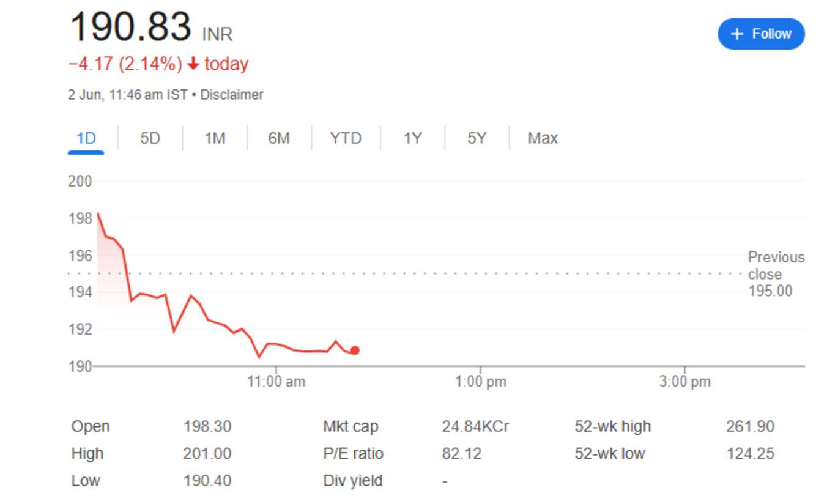
Task: Switch to the 1M chart view
Action: point(215,138)
